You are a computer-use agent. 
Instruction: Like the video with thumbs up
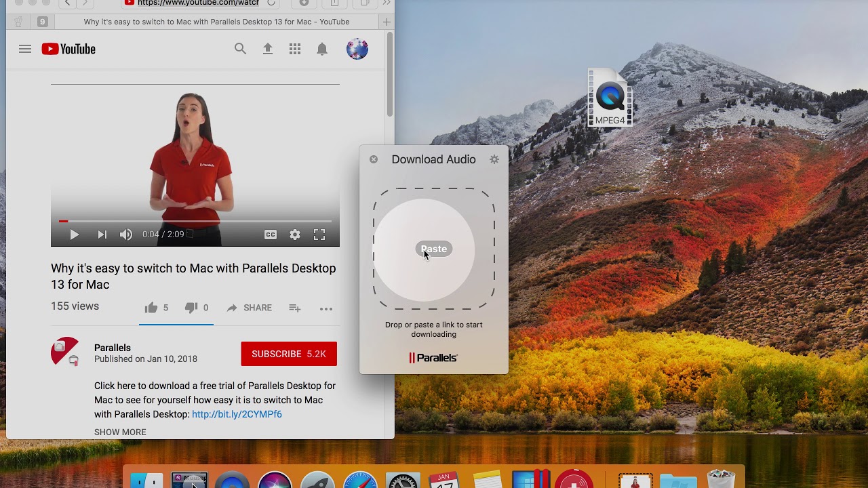pyautogui.click(x=151, y=308)
